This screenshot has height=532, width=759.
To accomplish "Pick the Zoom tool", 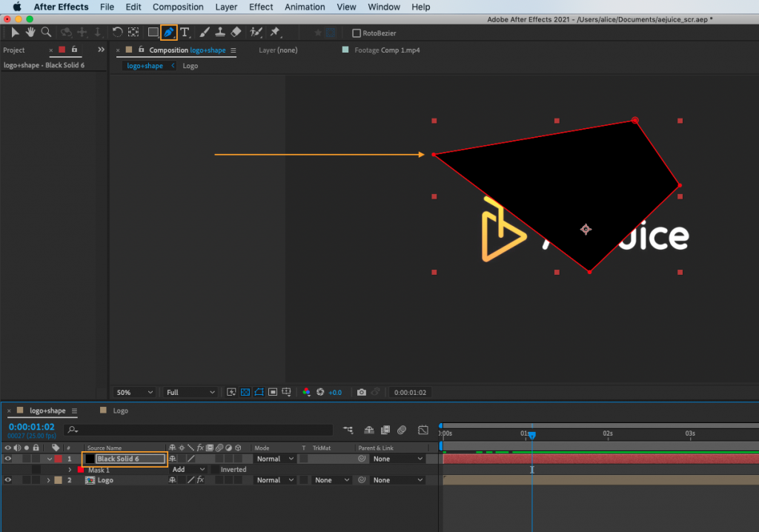I will (x=46, y=32).
